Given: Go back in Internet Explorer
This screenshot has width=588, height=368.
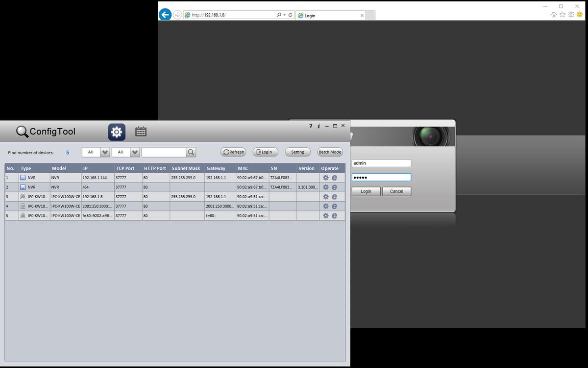Looking at the screenshot, I should [x=165, y=15].
